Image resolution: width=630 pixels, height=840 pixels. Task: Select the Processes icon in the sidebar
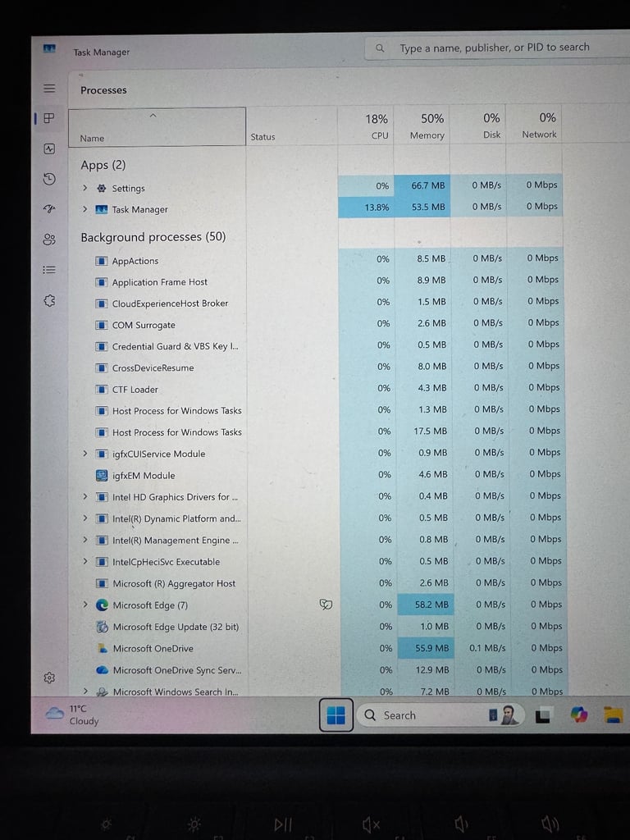coord(48,118)
